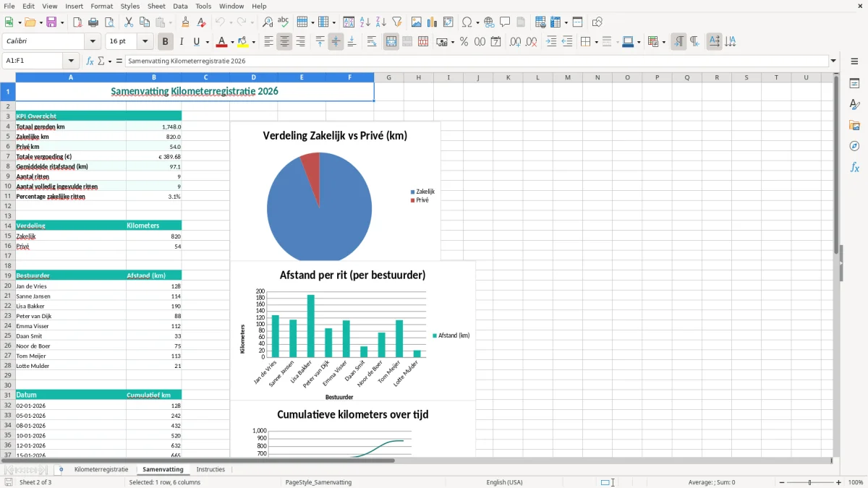Screen dimensions: 868x488
Task: Click the English (USA) language status field
Action: [x=504, y=482]
